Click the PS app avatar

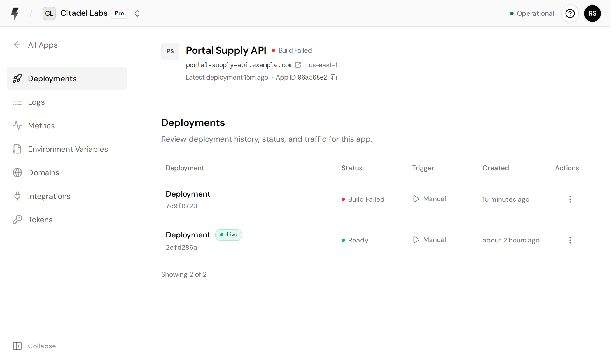coord(170,51)
